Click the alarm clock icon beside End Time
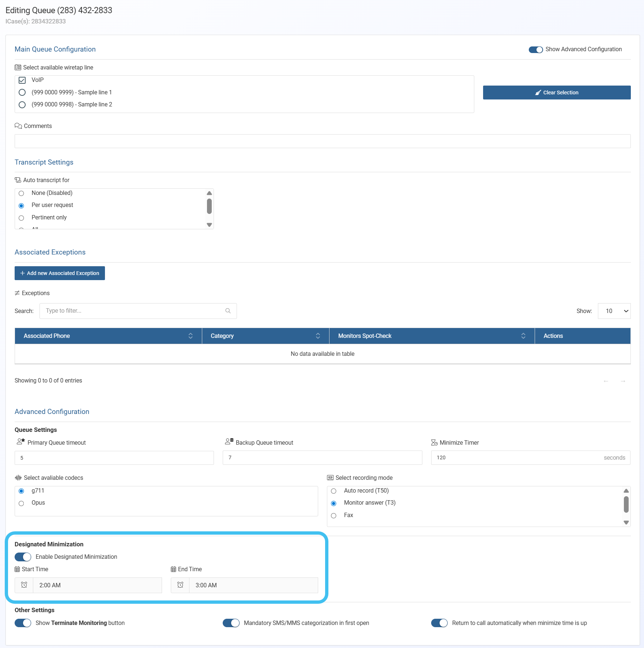Viewport: 644px width, 648px height. (180, 585)
